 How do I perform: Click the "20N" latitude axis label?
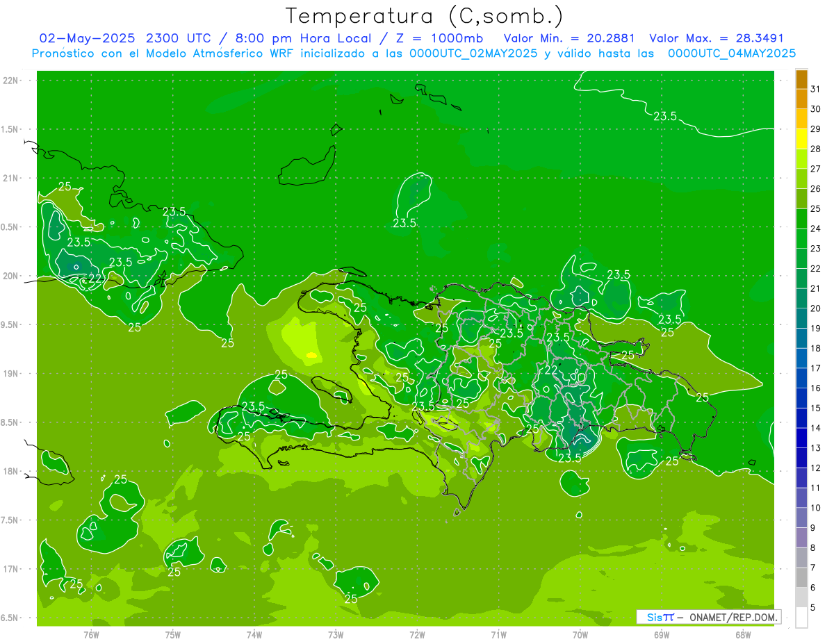click(11, 276)
